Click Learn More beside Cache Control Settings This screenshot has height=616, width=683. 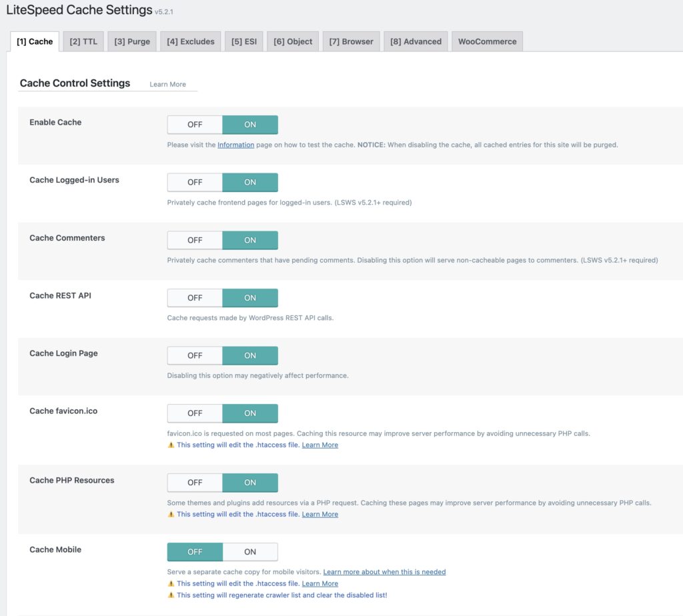(x=167, y=85)
